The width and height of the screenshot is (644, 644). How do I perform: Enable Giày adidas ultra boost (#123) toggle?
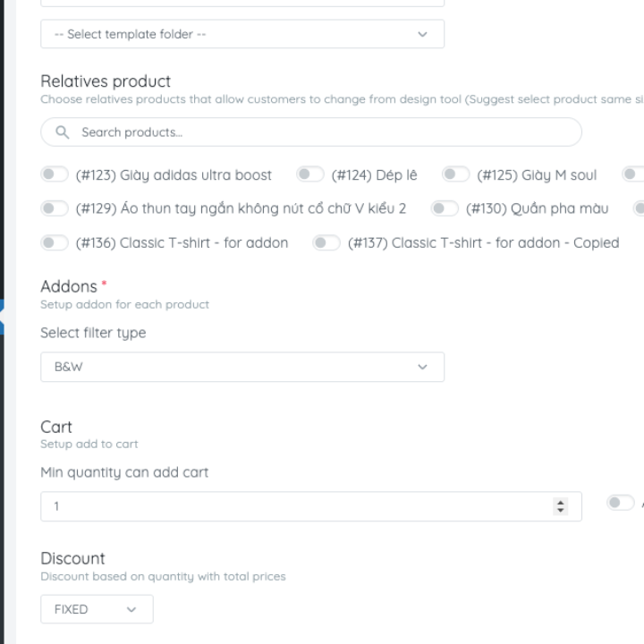tap(55, 174)
